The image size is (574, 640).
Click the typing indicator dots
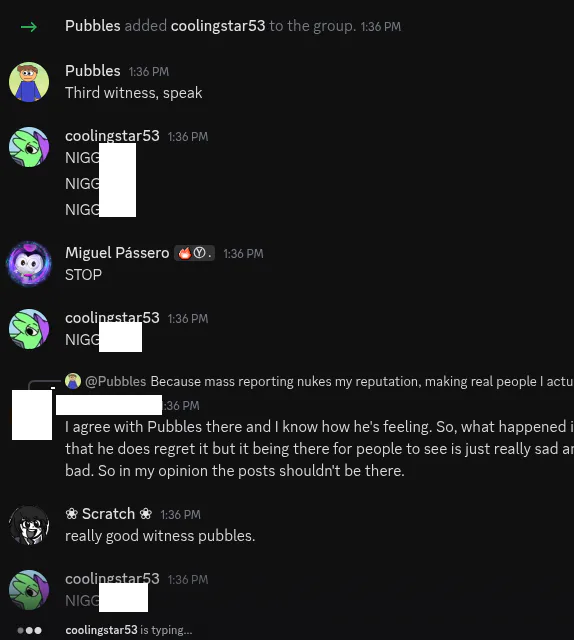click(29, 630)
